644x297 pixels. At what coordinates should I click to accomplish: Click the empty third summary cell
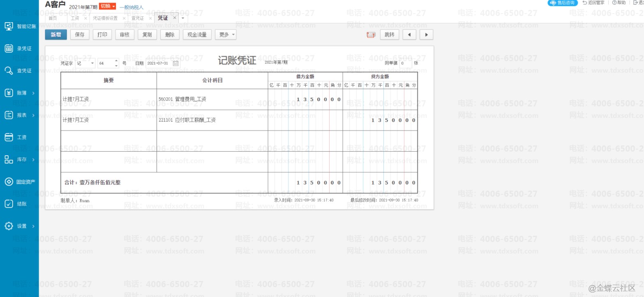click(108, 141)
